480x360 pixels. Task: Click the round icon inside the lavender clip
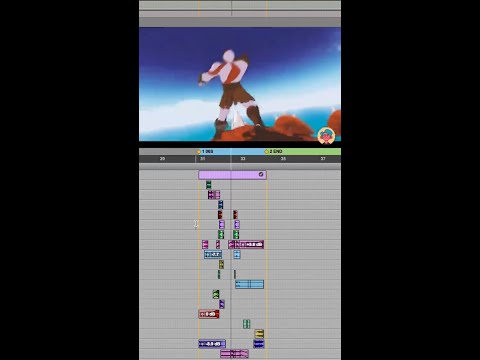pos(261,174)
